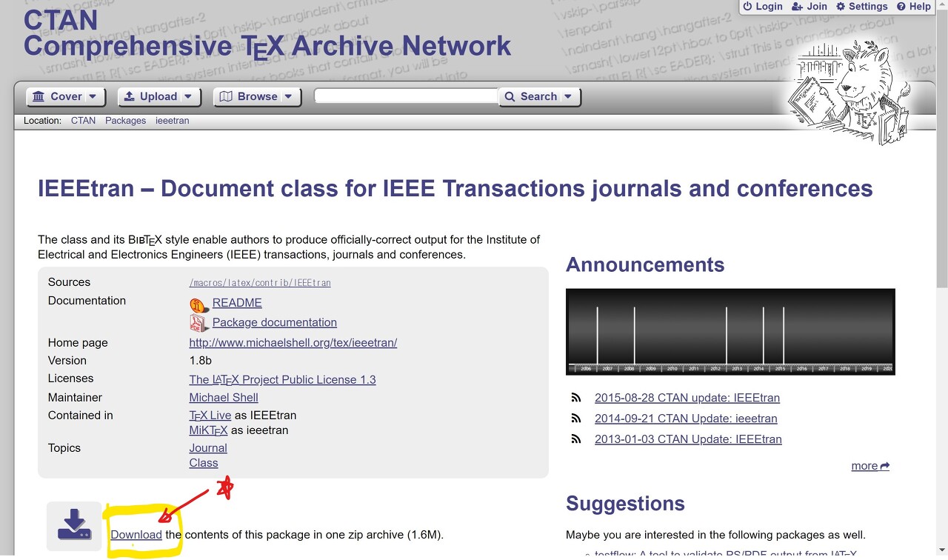Visit the michaelshell.org home page link
Screen dimensions: 948x560
[293, 343]
